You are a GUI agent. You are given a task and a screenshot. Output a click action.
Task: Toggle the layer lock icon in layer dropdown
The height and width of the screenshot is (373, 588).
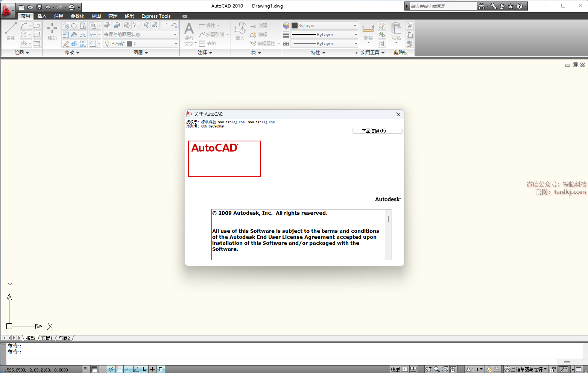121,44
